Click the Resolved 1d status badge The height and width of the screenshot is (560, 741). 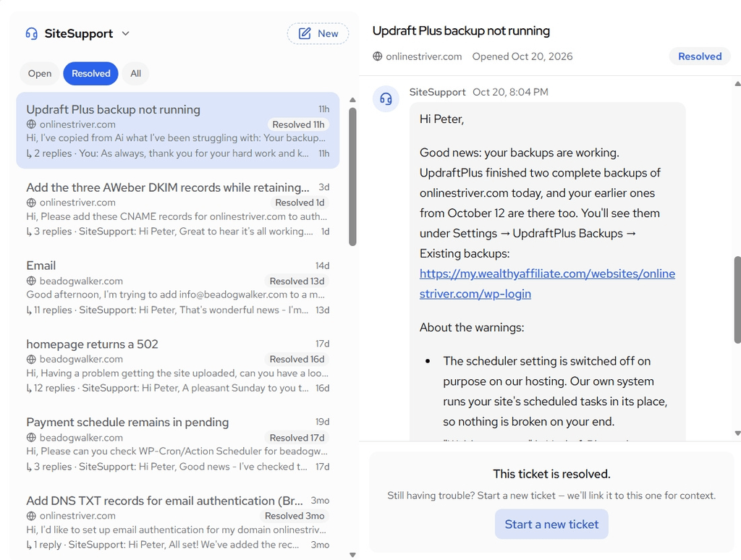pos(300,203)
